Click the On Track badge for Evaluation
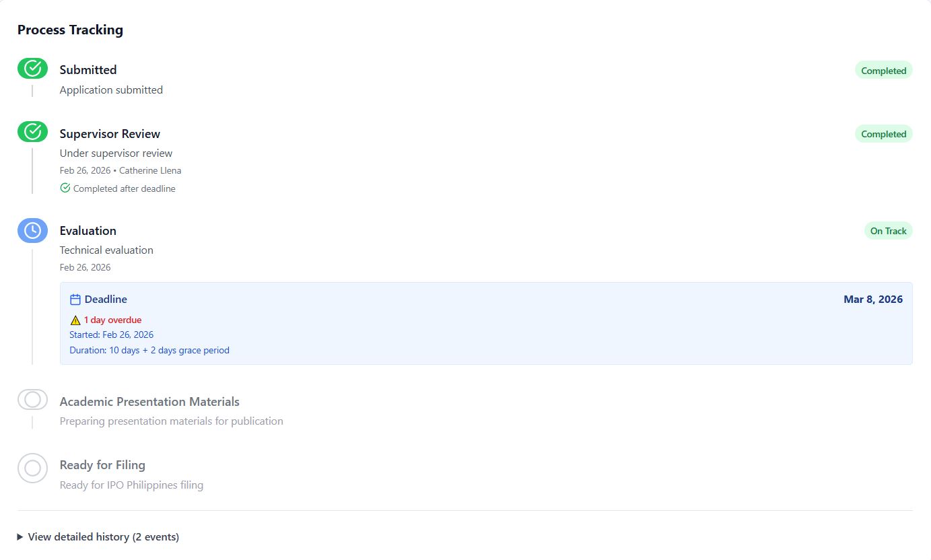This screenshot has width=931, height=560. pos(888,231)
